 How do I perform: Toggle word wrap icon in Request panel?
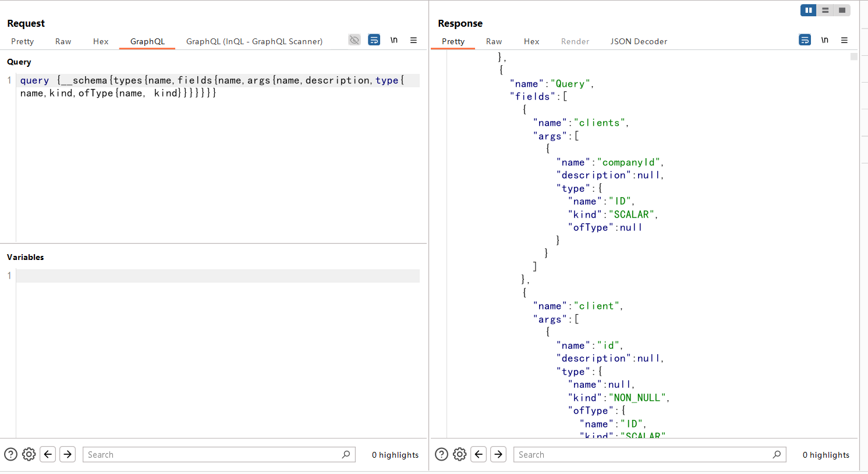click(374, 40)
